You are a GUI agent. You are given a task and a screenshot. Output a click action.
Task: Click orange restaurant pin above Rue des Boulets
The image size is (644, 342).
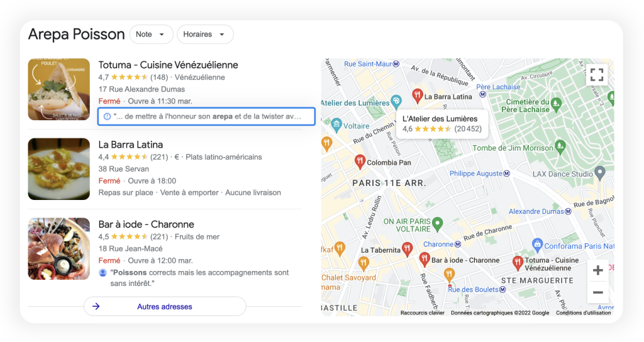(449, 274)
